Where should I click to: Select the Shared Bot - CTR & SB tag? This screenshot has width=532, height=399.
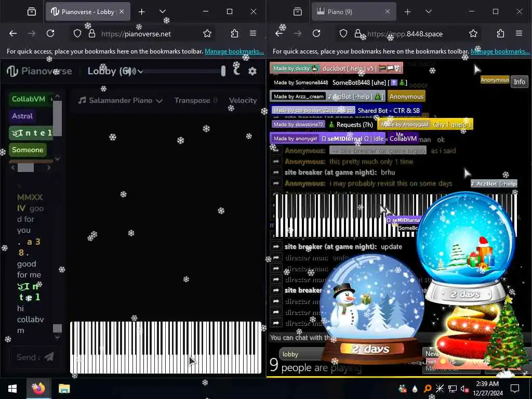tap(347, 110)
